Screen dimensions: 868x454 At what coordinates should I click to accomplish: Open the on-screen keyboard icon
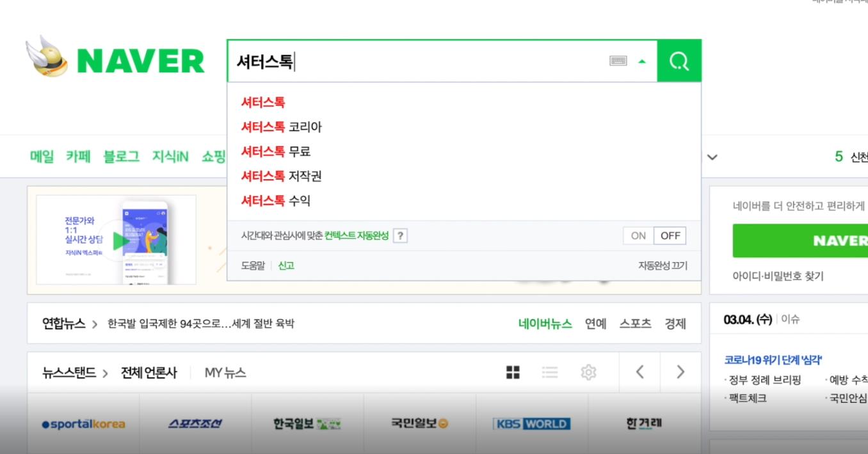tap(618, 61)
